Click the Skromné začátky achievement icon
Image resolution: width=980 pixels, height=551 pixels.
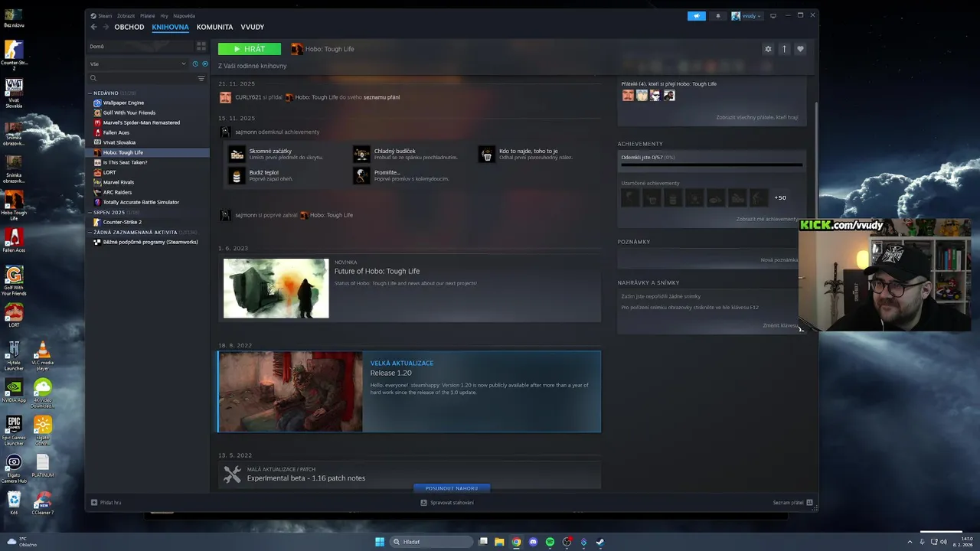point(237,154)
